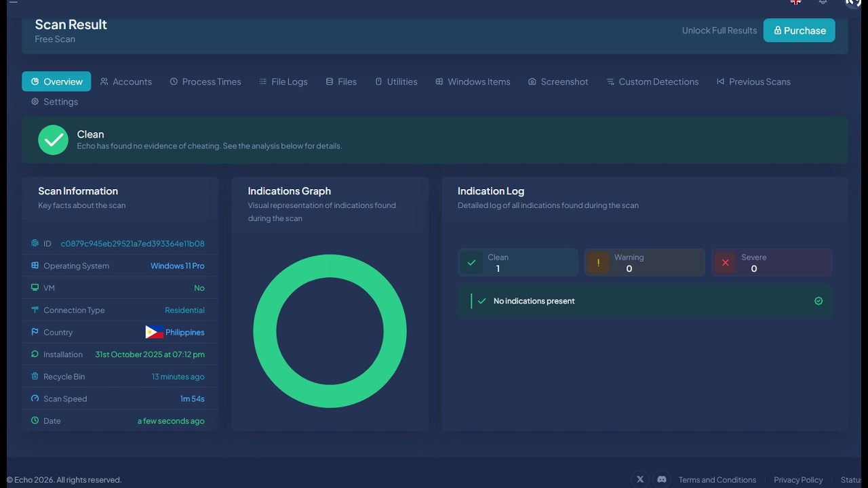Image resolution: width=868 pixels, height=488 pixels.
Task: Switch to Windows Items tab
Action: click(473, 81)
